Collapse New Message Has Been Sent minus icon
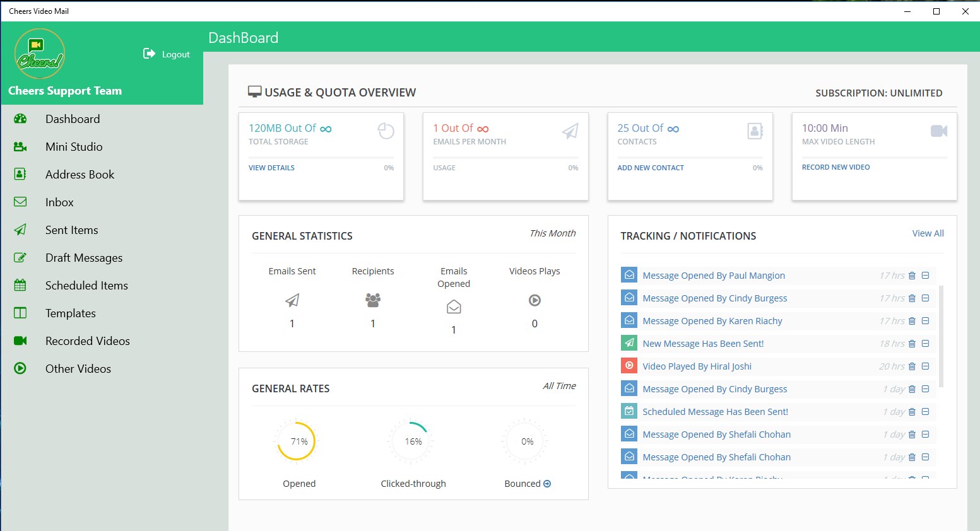980x531 pixels. point(925,344)
